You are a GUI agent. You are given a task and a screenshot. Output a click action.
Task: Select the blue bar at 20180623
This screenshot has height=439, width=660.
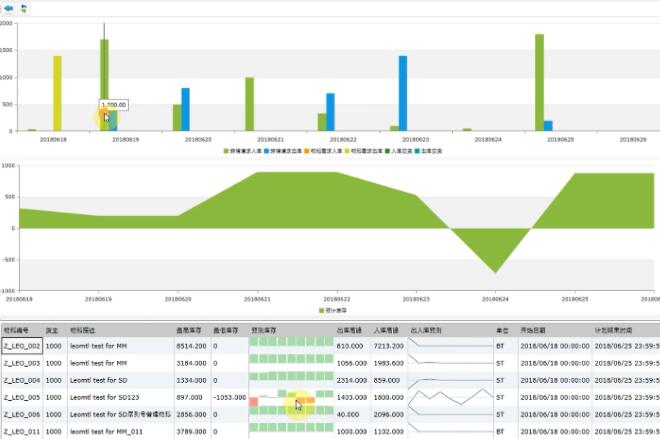point(403,93)
